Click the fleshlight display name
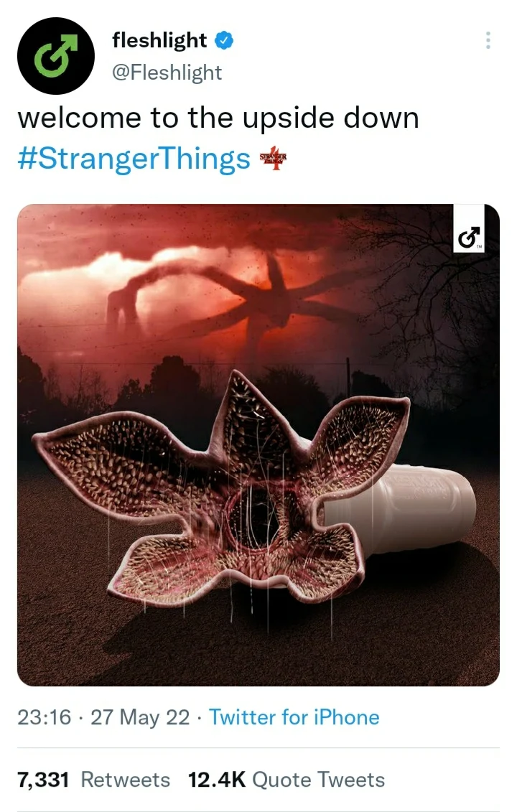Image resolution: width=517 pixels, height=812 pixels. point(159,40)
